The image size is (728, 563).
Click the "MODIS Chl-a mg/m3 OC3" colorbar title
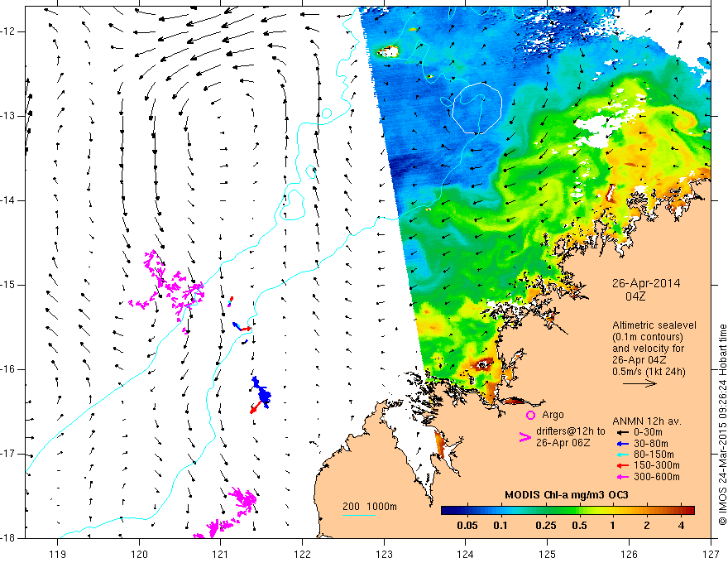point(567,495)
